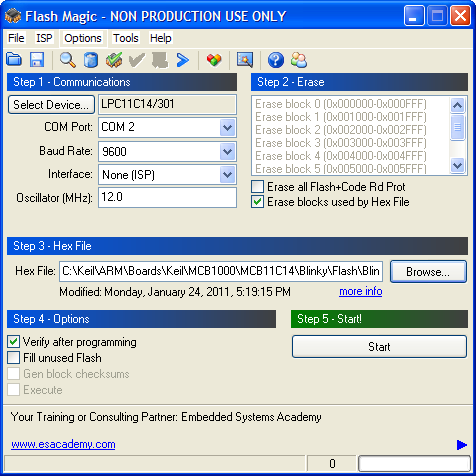Enable Fill unused Flash checkbox

pos(13,358)
